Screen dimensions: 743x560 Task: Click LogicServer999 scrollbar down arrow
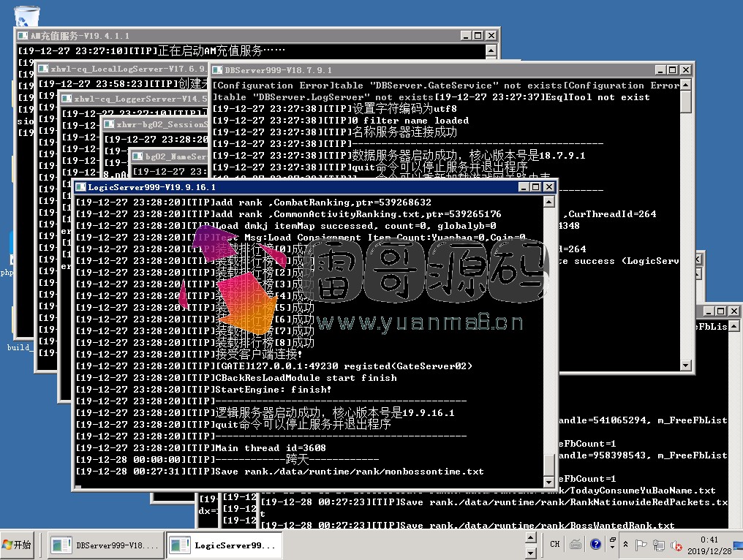(x=548, y=482)
